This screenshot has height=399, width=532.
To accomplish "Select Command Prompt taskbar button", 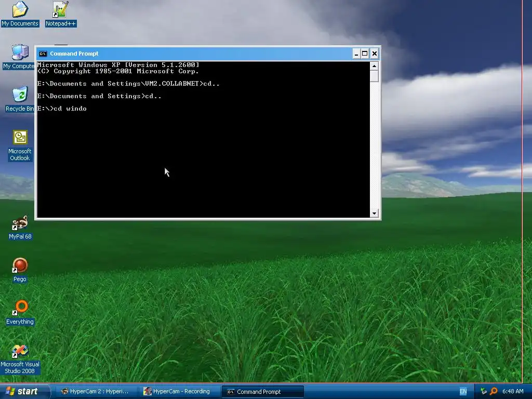I will click(x=262, y=392).
